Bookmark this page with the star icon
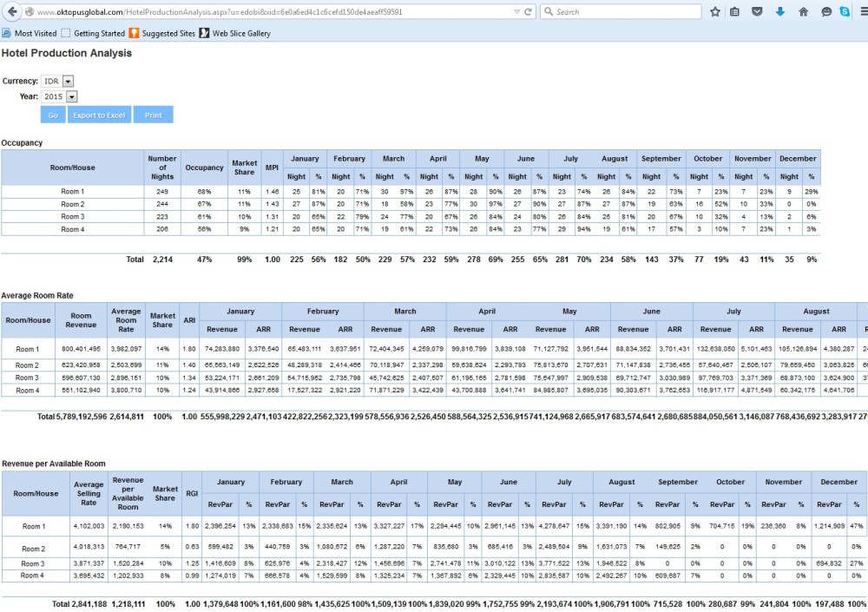868x612 pixels. (x=715, y=12)
